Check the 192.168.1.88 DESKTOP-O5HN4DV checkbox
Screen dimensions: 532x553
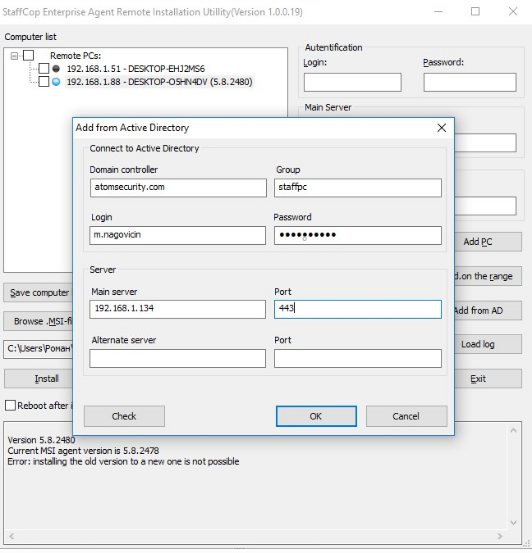coord(43,82)
